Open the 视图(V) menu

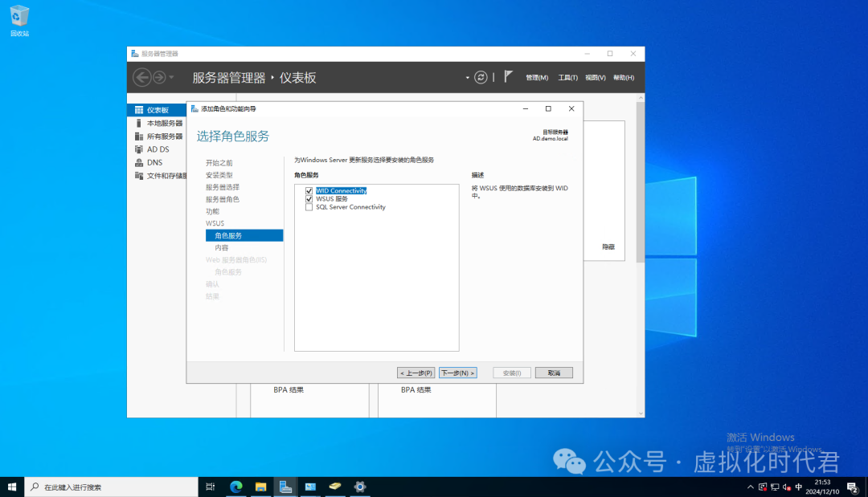tap(595, 77)
